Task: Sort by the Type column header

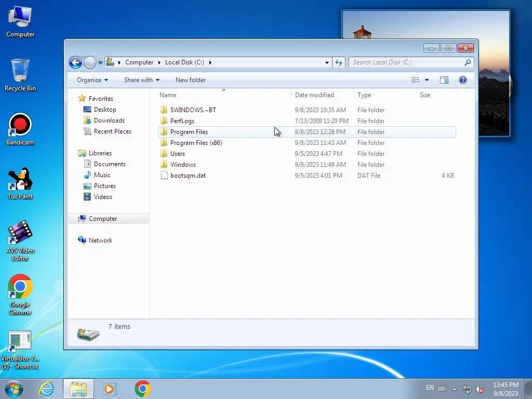Action: [385, 95]
